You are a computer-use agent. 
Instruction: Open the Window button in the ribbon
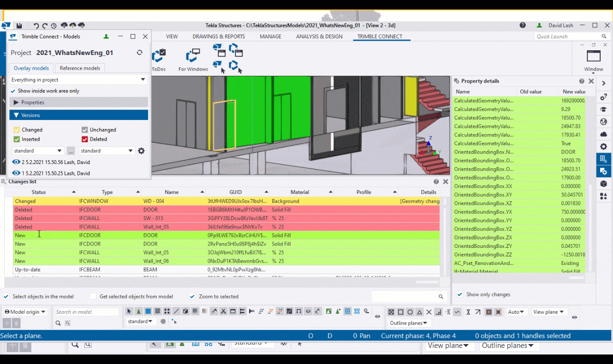[x=594, y=61]
